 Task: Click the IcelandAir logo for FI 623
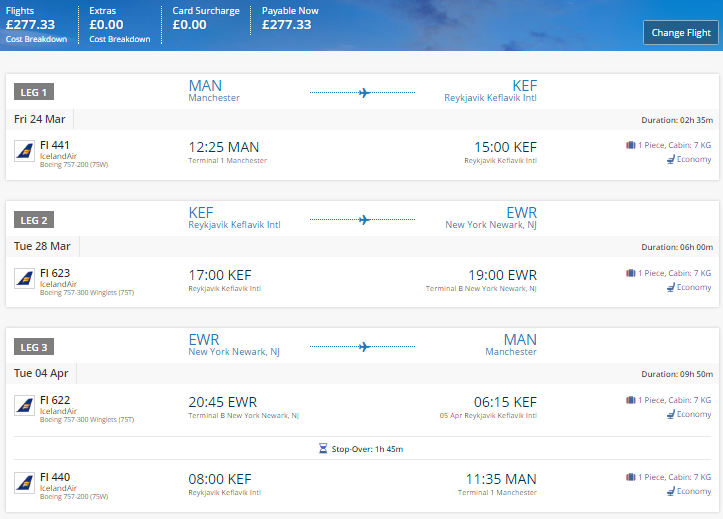point(24,279)
